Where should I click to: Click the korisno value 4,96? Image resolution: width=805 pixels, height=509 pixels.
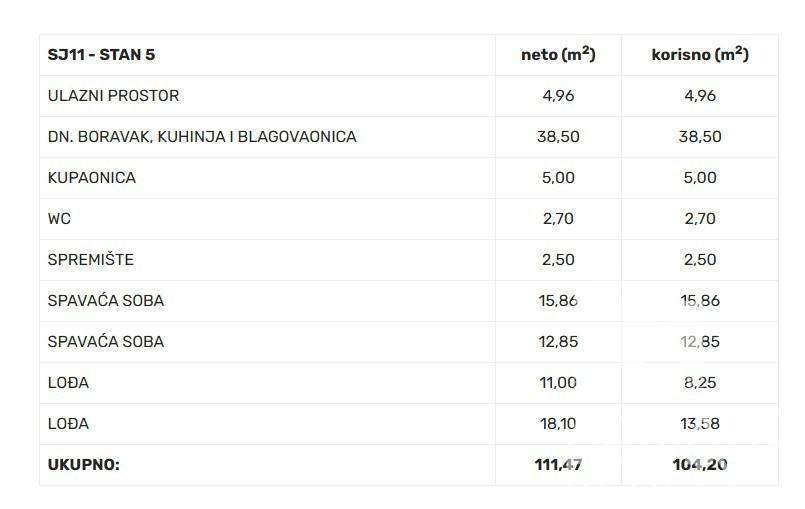pos(700,96)
